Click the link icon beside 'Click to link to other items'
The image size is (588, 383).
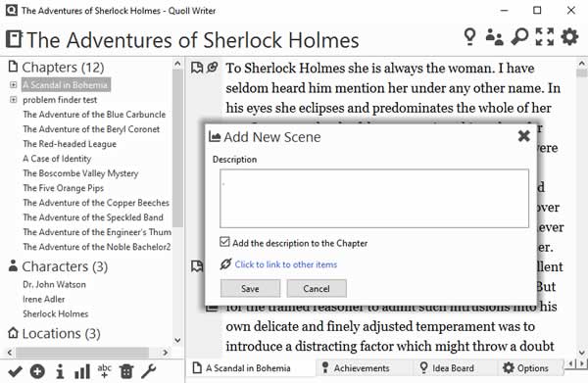(x=225, y=264)
